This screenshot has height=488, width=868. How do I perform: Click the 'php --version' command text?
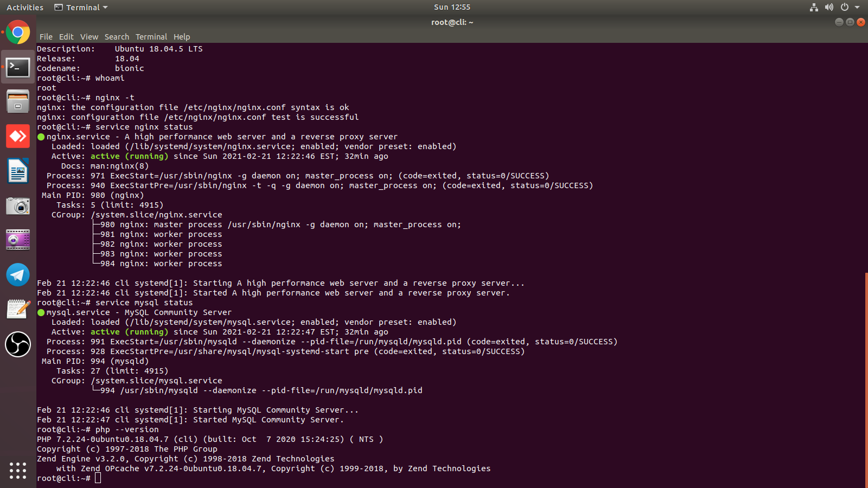[127, 429]
